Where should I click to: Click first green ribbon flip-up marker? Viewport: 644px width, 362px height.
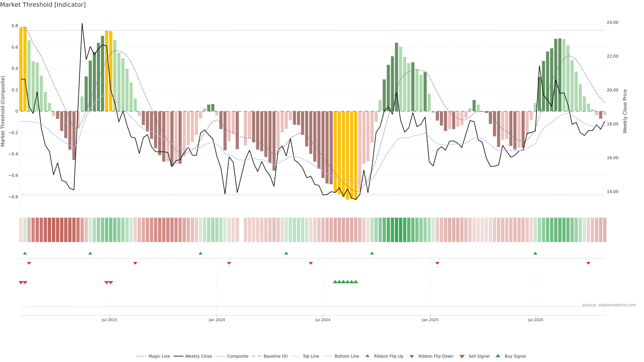click(25, 253)
